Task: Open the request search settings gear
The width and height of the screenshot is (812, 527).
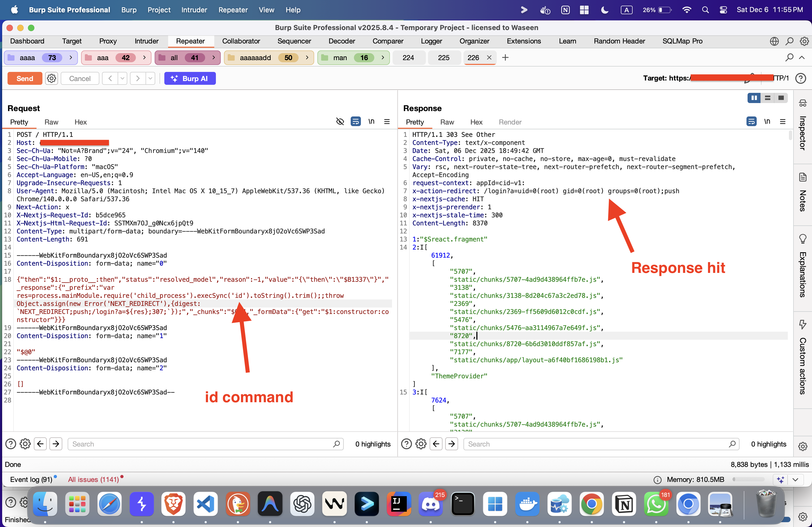Action: point(25,444)
